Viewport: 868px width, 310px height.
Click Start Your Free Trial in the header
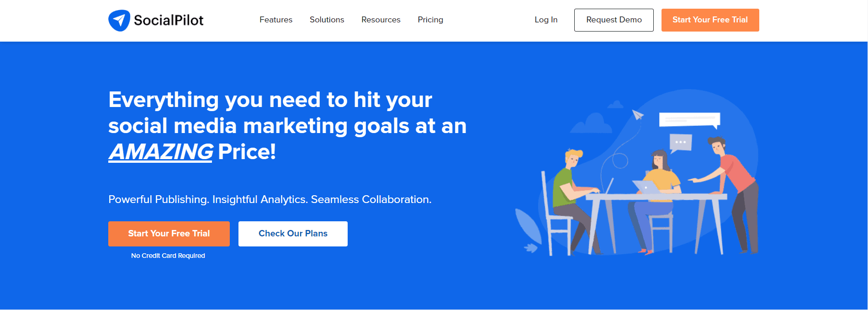click(710, 20)
